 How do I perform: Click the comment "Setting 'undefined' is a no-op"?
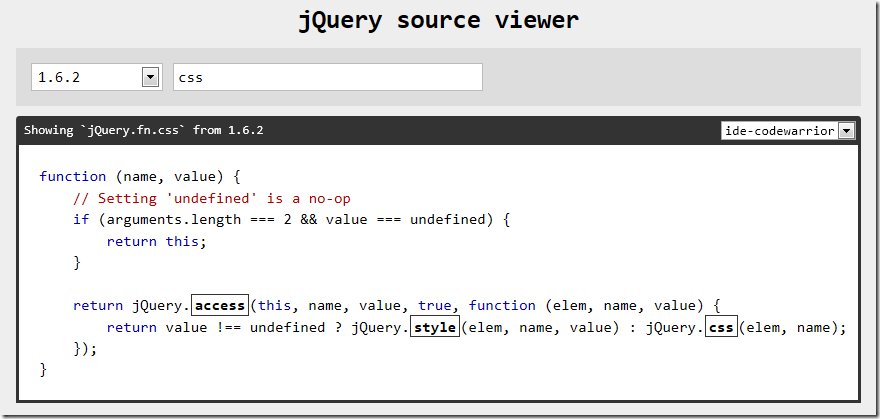212,198
